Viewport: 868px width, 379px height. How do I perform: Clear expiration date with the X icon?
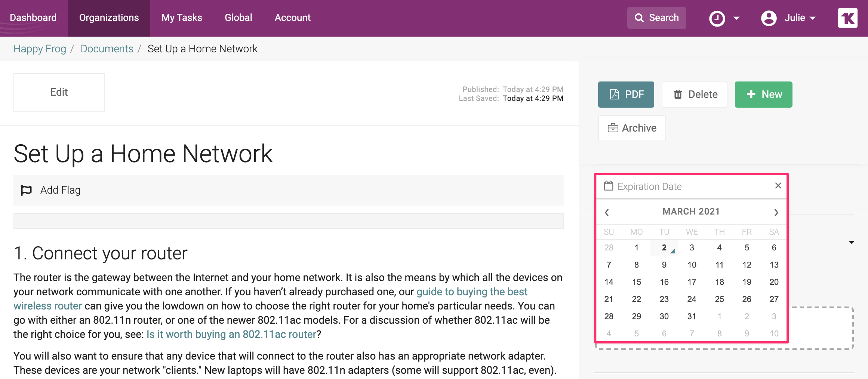coord(778,186)
